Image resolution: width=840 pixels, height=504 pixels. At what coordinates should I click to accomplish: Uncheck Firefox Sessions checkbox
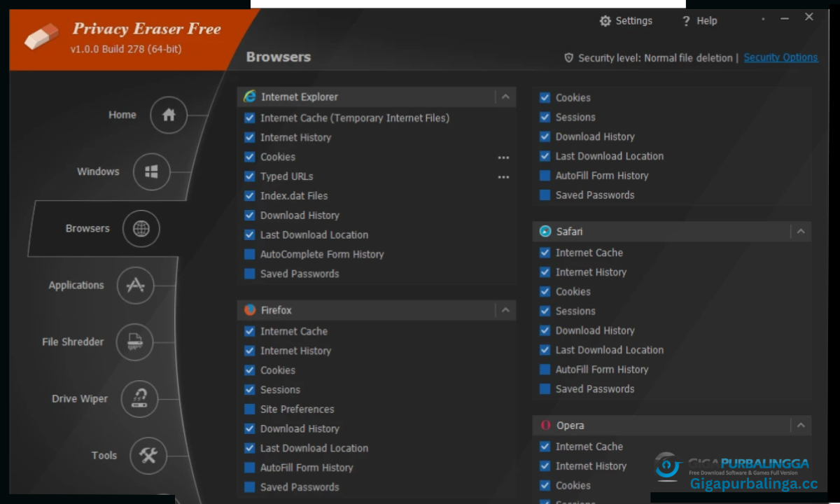pos(250,390)
